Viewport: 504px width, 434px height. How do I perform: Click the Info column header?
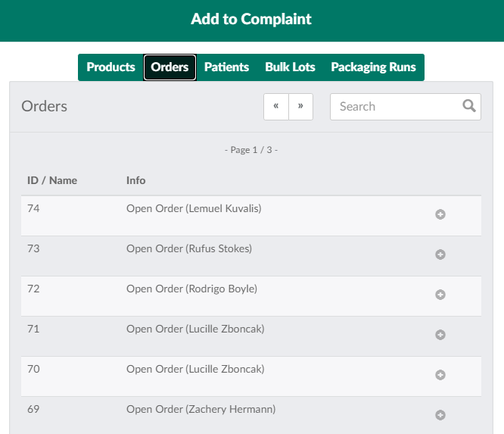tap(136, 180)
